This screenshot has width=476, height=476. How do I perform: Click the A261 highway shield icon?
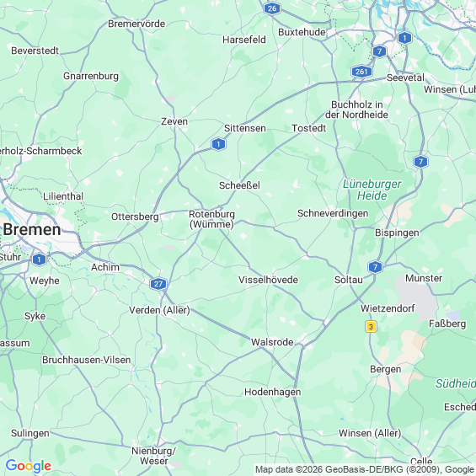361,72
